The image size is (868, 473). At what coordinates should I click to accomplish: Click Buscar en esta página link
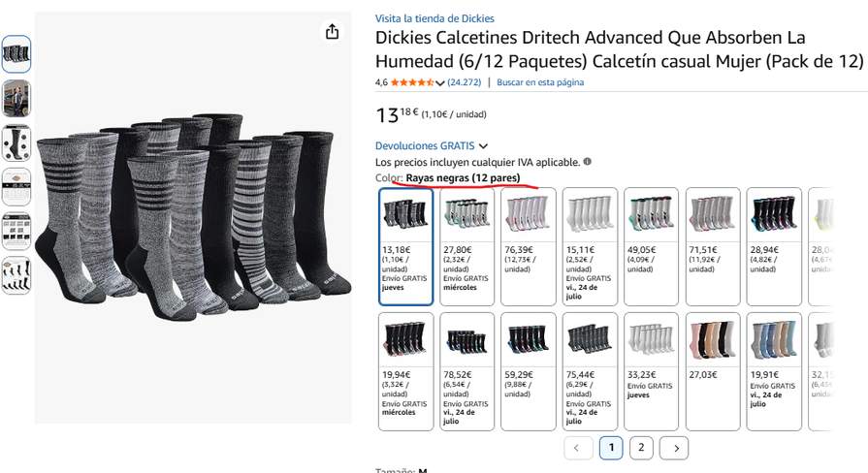point(540,82)
